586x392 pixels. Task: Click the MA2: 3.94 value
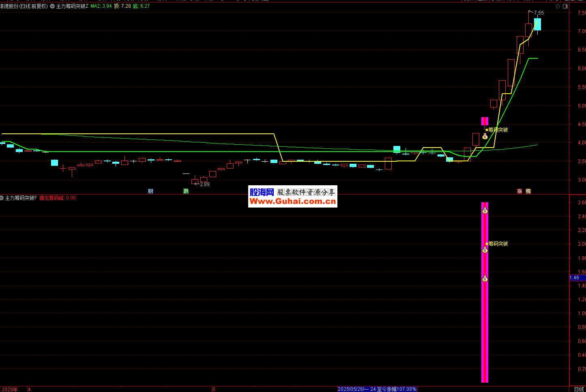(101, 6)
